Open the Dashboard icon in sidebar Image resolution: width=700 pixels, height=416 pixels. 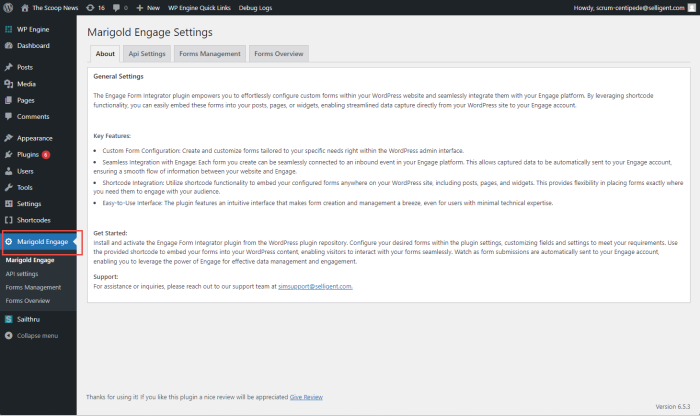[8, 46]
